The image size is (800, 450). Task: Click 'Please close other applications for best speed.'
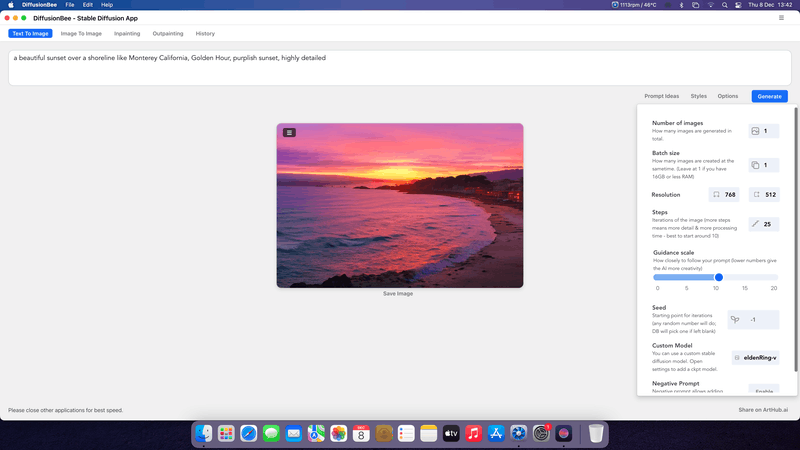pos(65,410)
